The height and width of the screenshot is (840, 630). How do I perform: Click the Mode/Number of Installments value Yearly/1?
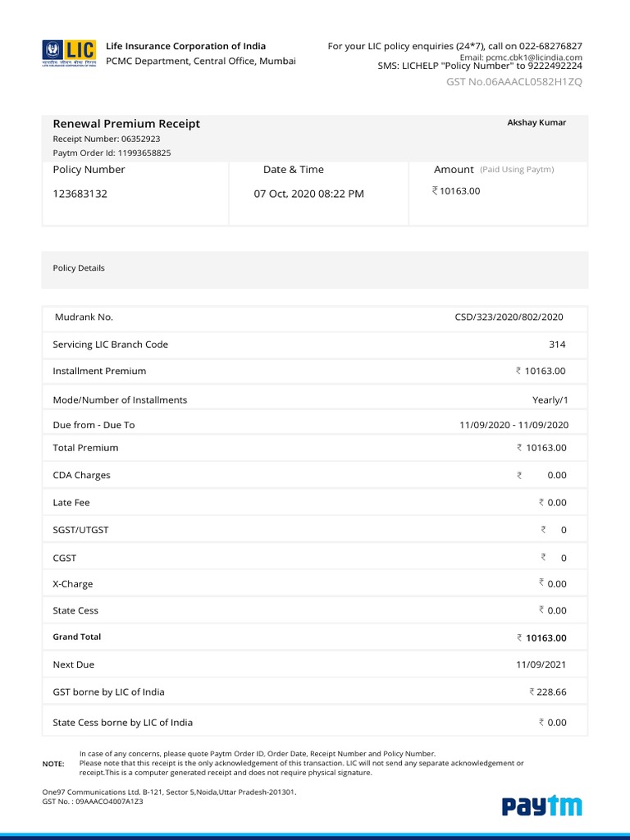pyautogui.click(x=549, y=400)
